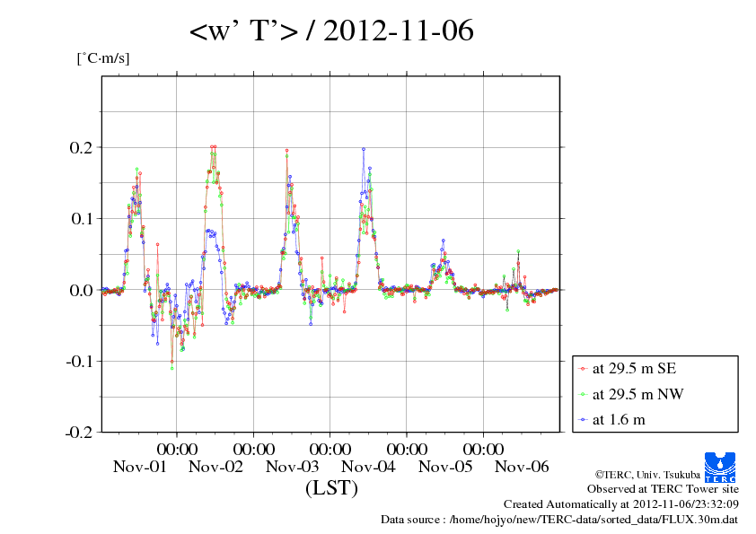Click the Nov-04 date label
Image resolution: width=756 pixels, height=534 pixels.
click(368, 467)
